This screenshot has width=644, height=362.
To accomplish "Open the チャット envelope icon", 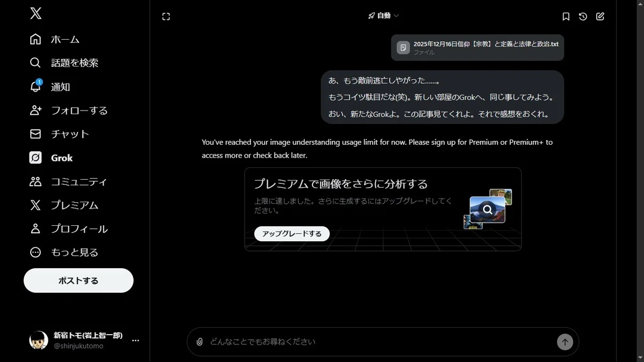I will pyautogui.click(x=35, y=134).
